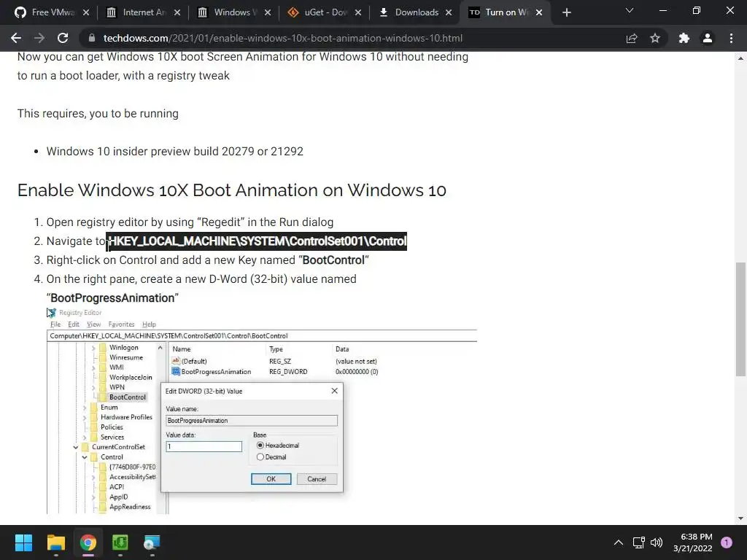Close the uGet Download tab

(358, 12)
